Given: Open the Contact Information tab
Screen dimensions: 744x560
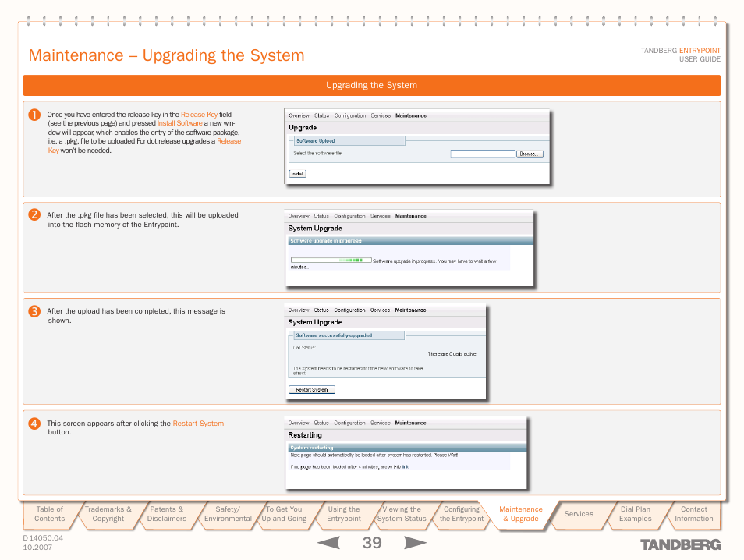Looking at the screenshot, I should [694, 514].
